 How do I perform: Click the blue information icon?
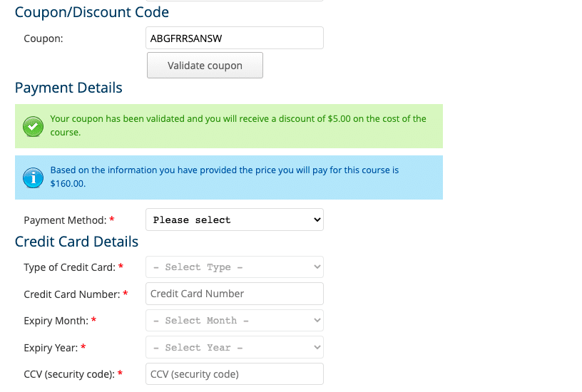coord(33,177)
